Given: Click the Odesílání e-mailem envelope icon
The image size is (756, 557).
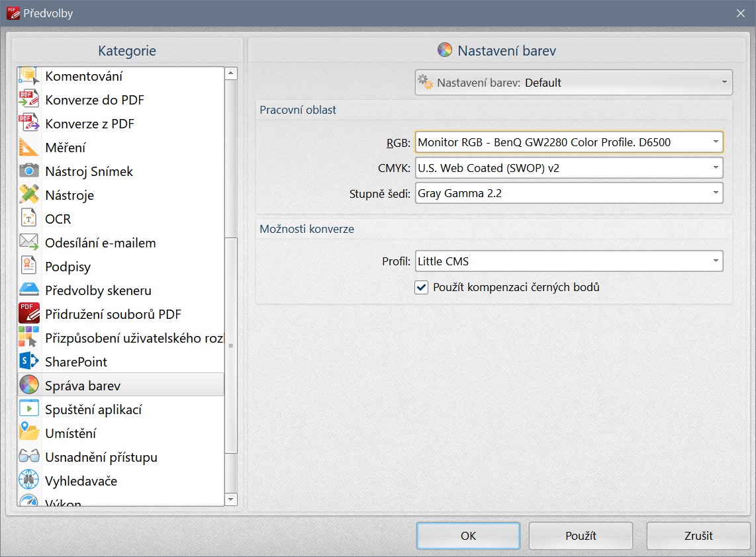Looking at the screenshot, I should (x=29, y=242).
